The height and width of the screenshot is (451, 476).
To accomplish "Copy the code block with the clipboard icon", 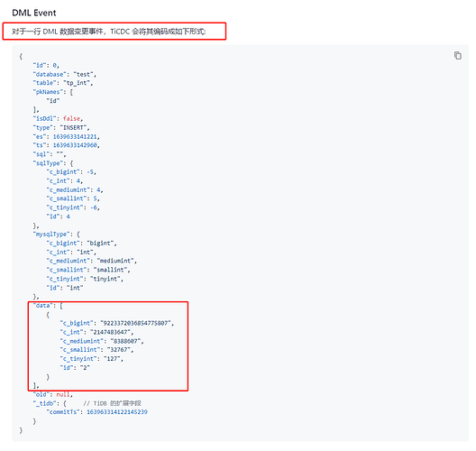I will 457,56.
